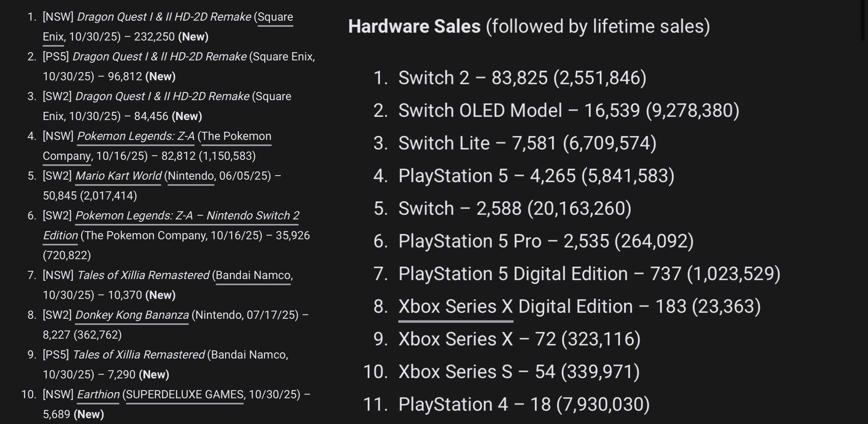Open Pokemon Legends: Z-A Nintendo Switch 2 Edition link
868x424 pixels.
pyautogui.click(x=187, y=216)
